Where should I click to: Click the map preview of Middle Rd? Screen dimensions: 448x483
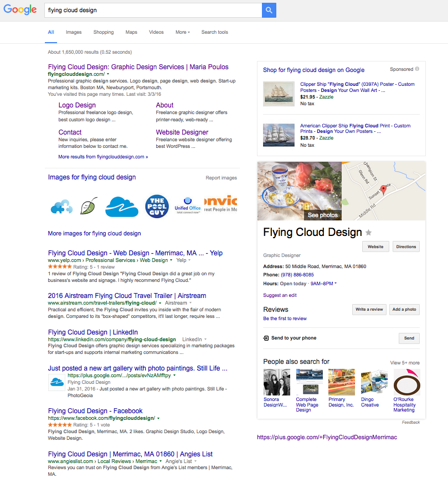click(x=384, y=191)
